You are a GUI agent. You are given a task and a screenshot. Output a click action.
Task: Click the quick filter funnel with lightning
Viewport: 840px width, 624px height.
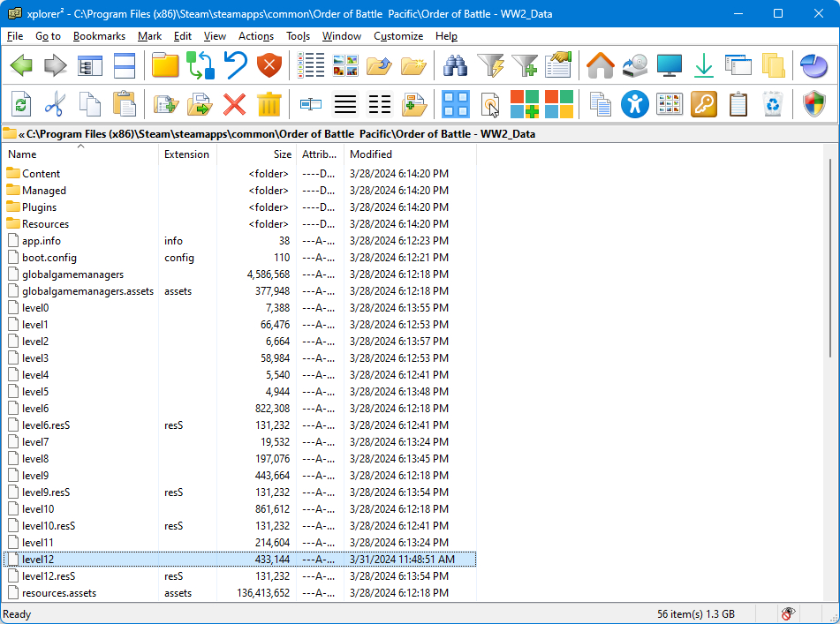point(490,66)
